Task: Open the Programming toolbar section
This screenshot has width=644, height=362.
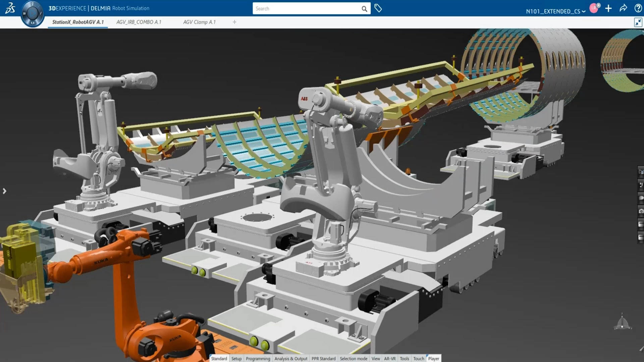Action: pyautogui.click(x=258, y=359)
